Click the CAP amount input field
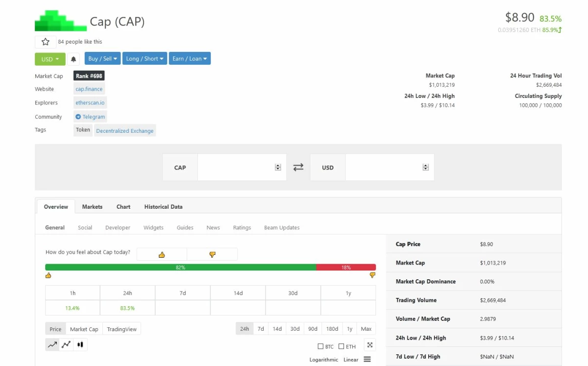The width and height of the screenshot is (588, 366). click(x=236, y=168)
